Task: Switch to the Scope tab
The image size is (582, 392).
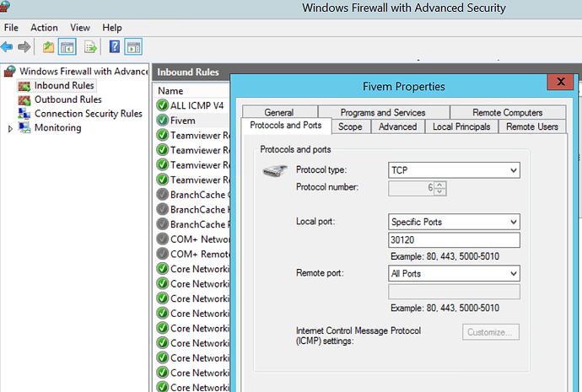Action: (350, 126)
